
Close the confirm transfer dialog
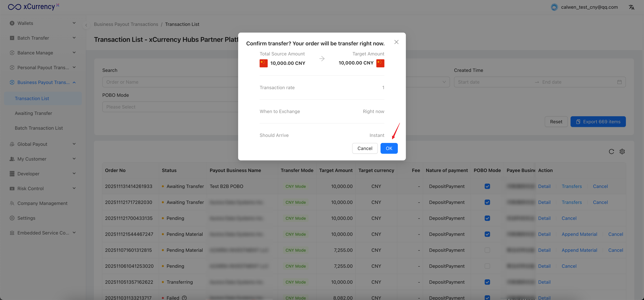click(396, 42)
